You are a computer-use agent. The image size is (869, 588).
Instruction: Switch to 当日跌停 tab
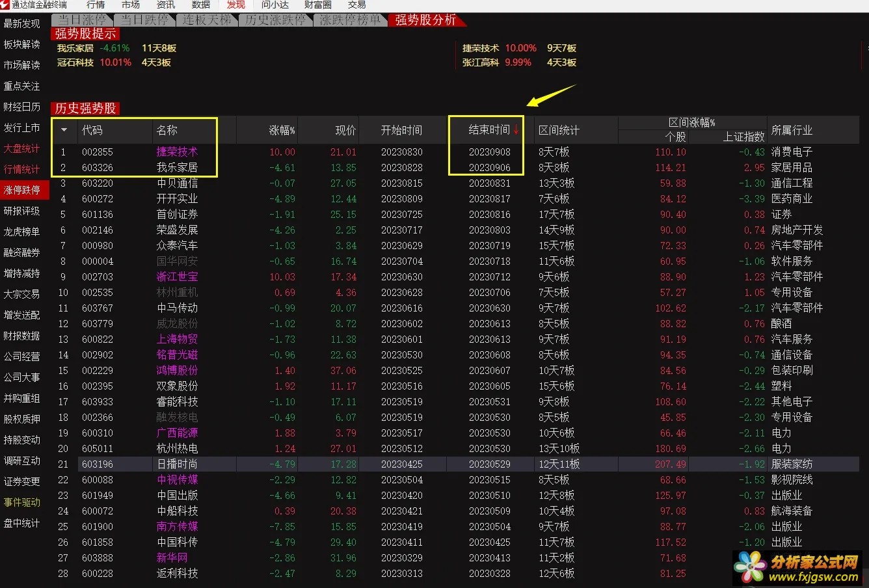144,20
